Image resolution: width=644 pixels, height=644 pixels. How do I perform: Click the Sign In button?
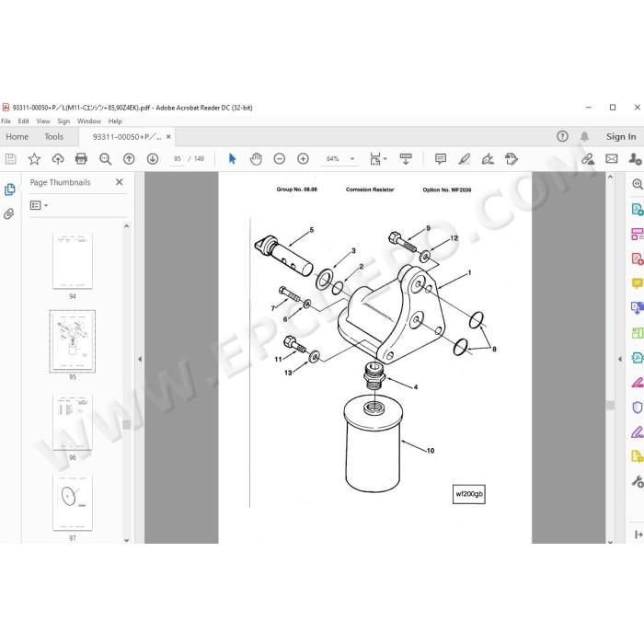tap(621, 137)
